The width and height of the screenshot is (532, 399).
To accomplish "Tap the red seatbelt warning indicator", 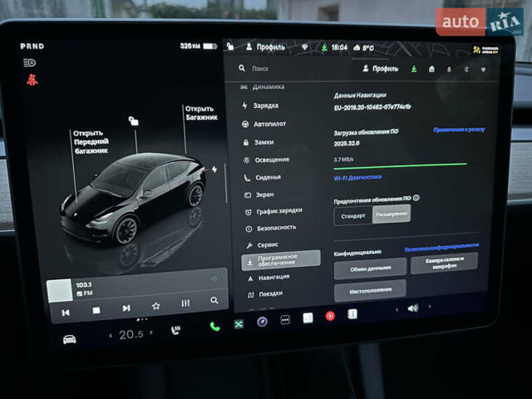I will (32, 80).
